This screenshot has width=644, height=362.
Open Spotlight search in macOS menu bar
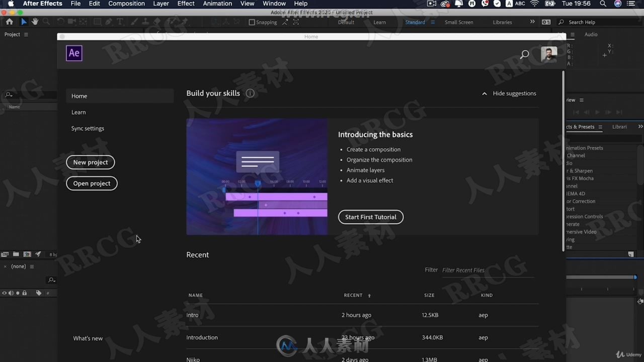603,4
